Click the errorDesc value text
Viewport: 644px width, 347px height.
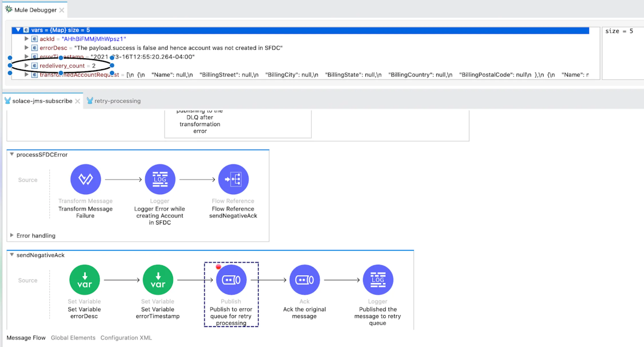[x=178, y=48]
